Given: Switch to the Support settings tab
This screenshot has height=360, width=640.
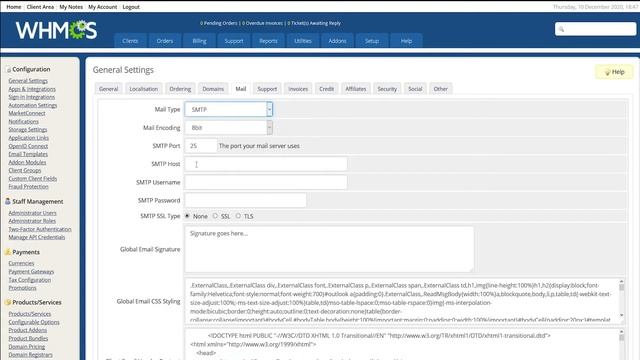Looking at the screenshot, I should 267,89.
